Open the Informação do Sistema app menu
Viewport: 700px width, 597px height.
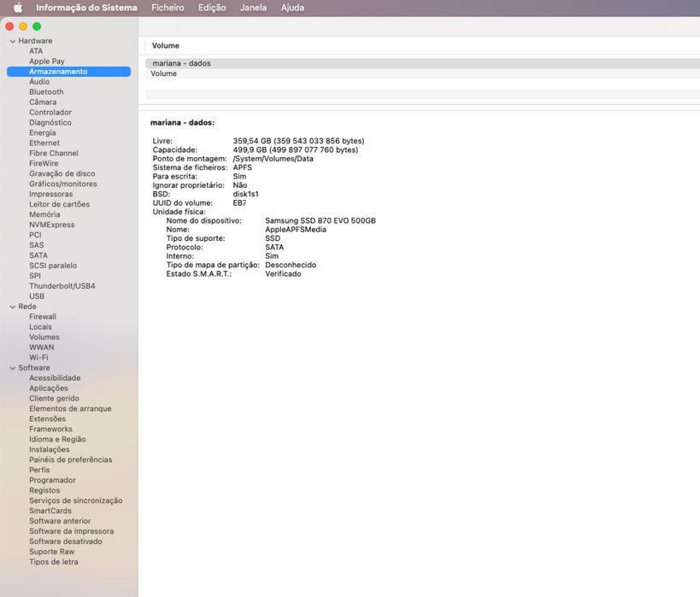(86, 8)
